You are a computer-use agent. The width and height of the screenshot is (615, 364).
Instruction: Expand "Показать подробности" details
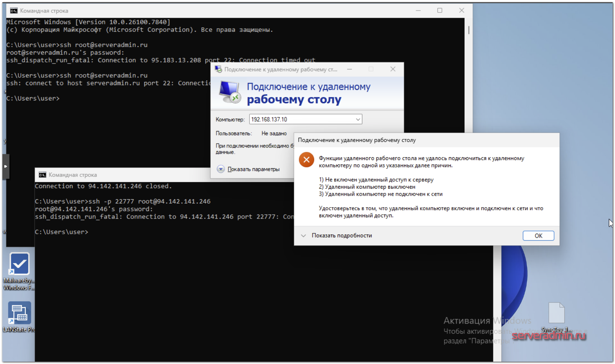tap(304, 236)
